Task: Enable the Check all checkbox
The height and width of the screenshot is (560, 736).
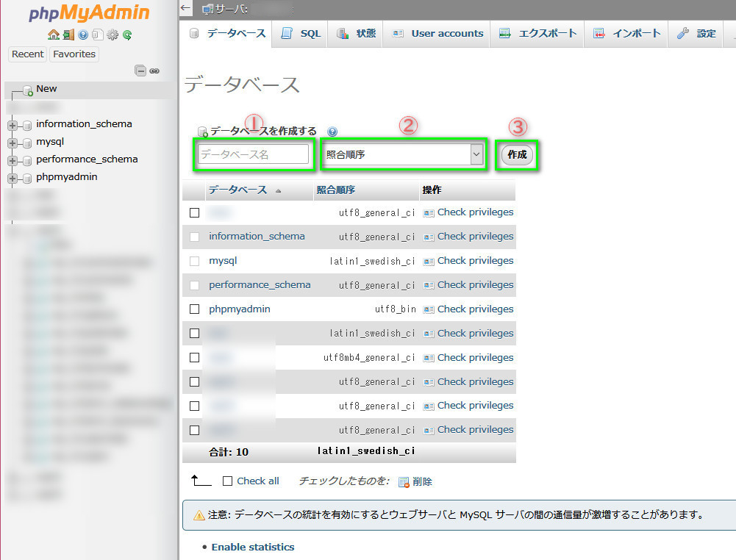Action: click(227, 481)
